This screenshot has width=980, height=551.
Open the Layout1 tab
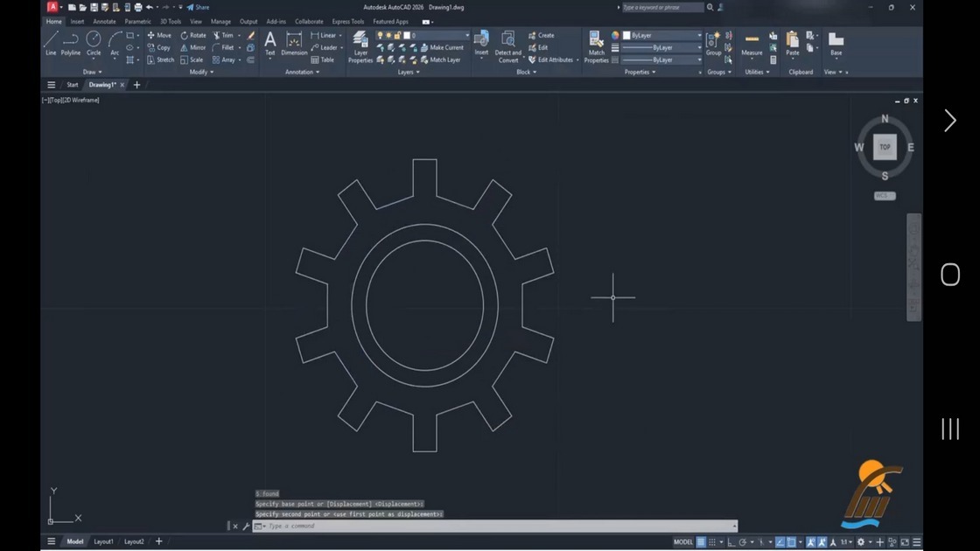pyautogui.click(x=103, y=541)
